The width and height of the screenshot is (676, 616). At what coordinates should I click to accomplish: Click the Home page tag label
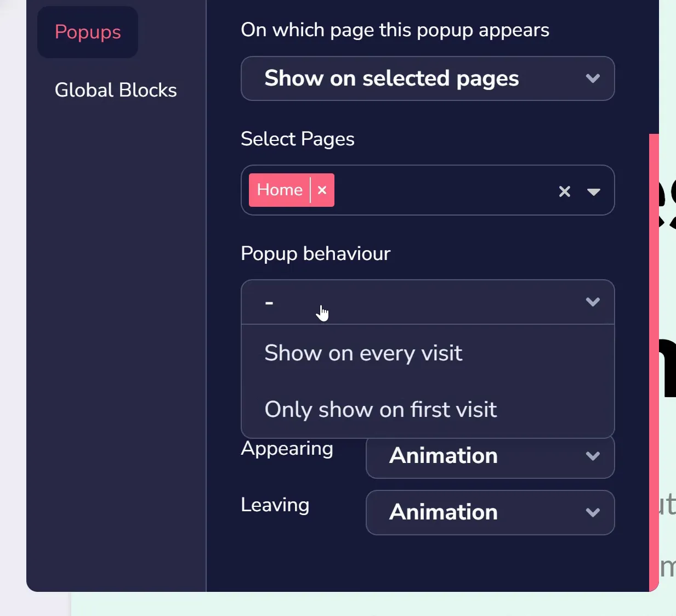280,190
